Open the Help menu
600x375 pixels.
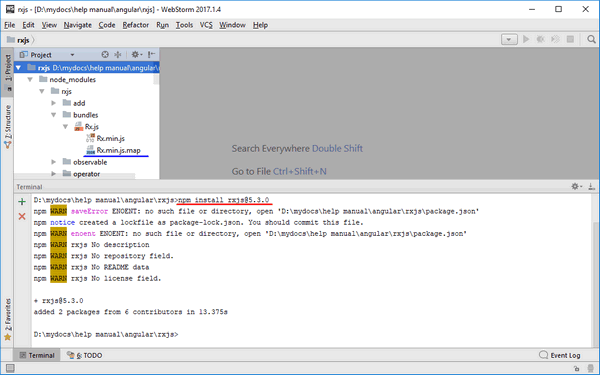point(260,25)
